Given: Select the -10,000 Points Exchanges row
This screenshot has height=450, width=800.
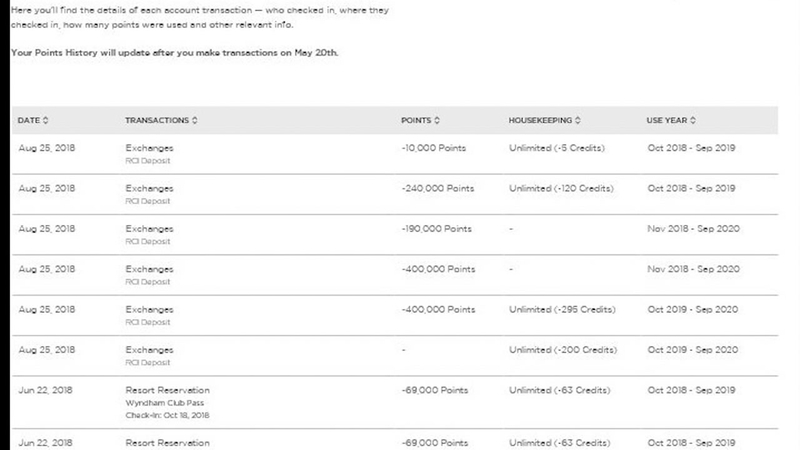Looking at the screenshot, I should [395, 154].
